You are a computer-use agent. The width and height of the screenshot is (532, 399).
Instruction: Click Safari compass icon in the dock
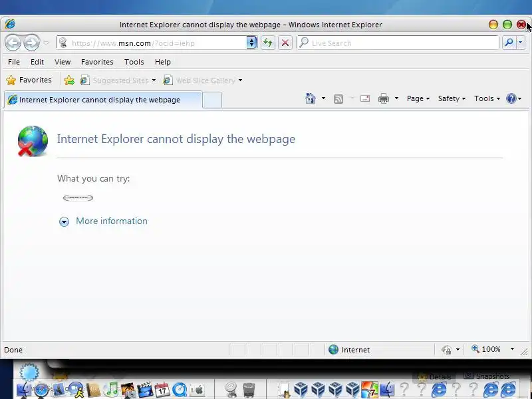(x=42, y=390)
